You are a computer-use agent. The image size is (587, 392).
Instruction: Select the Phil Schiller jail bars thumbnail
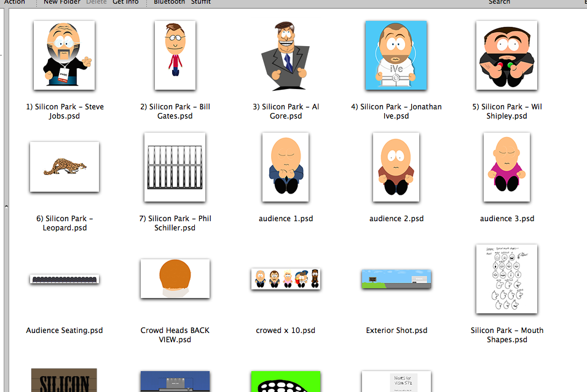(x=175, y=167)
